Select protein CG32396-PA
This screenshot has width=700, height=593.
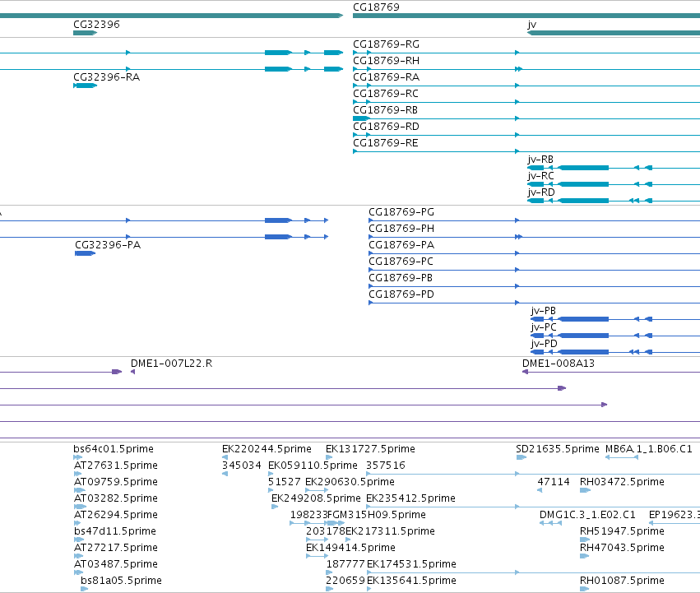pos(108,245)
